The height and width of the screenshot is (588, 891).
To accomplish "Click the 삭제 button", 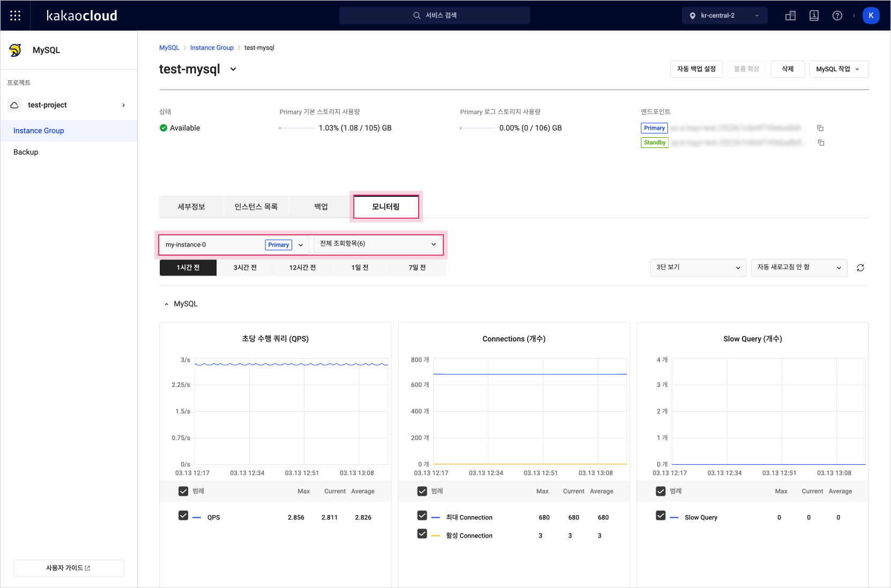I will (x=788, y=69).
